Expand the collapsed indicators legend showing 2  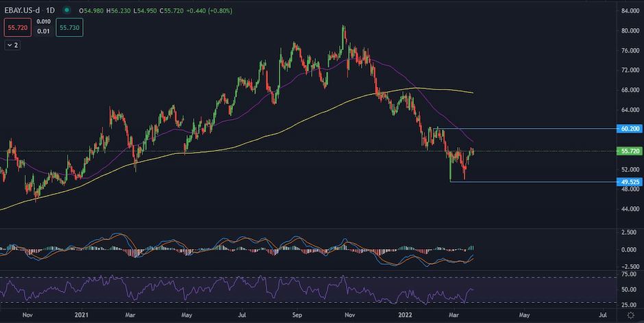[x=12, y=45]
